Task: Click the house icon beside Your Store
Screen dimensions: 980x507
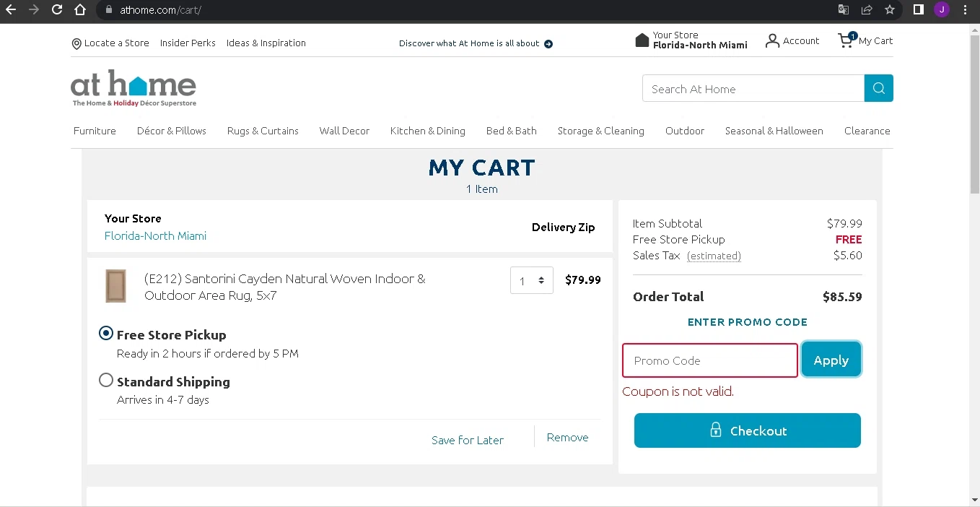Action: (642, 40)
